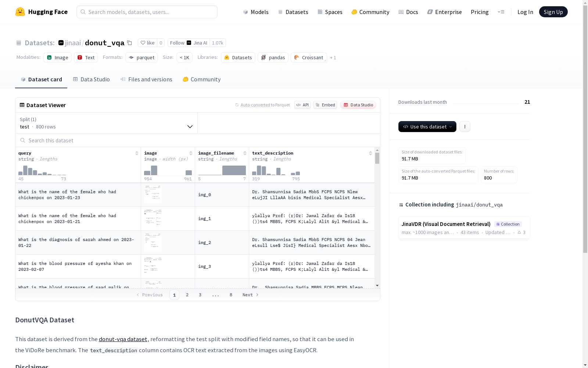
Task: Open the JinaVDR collection card
Action: pyautogui.click(x=464, y=228)
